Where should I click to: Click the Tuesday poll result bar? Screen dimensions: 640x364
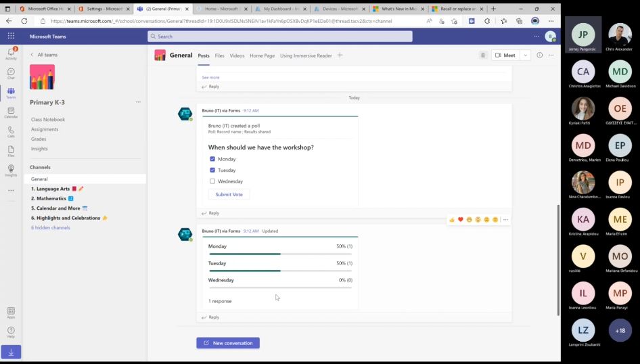tap(280, 270)
